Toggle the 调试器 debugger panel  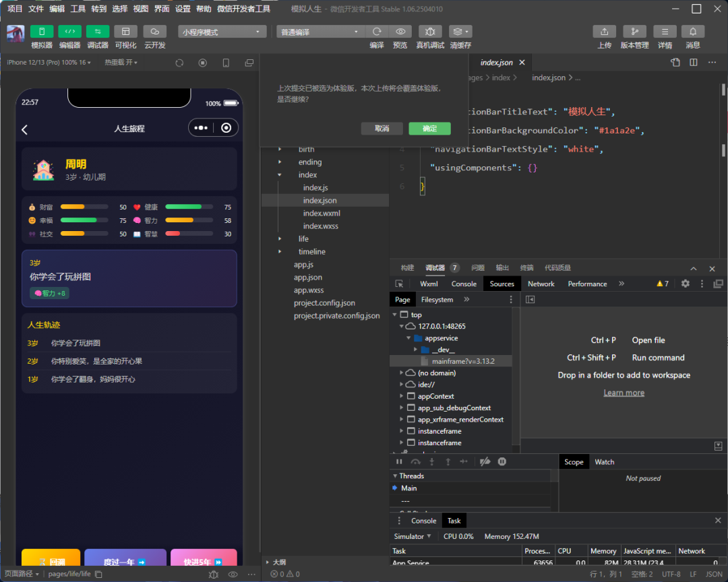coord(98,32)
